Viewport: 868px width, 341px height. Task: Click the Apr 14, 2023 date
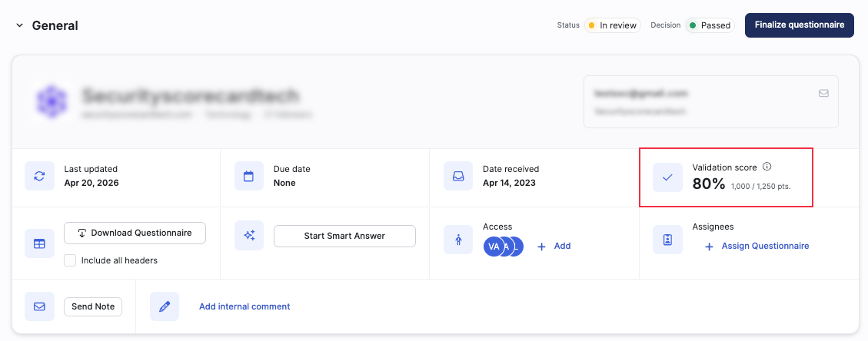[509, 183]
